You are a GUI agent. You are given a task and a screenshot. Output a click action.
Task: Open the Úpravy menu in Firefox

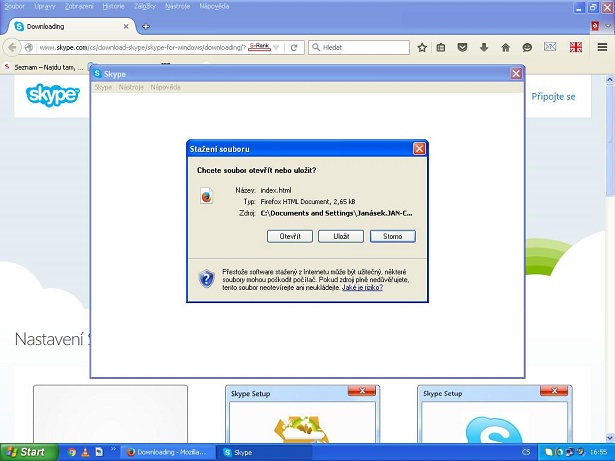click(45, 6)
